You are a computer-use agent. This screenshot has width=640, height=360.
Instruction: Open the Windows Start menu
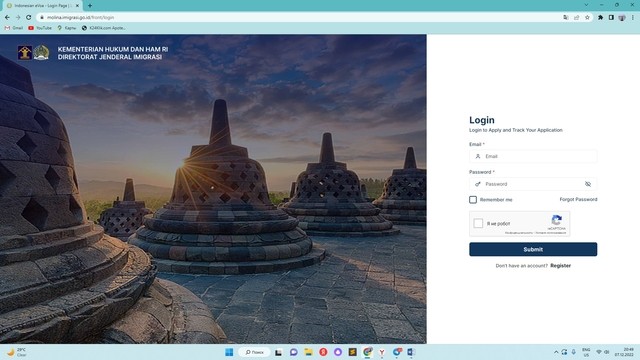(x=229, y=352)
